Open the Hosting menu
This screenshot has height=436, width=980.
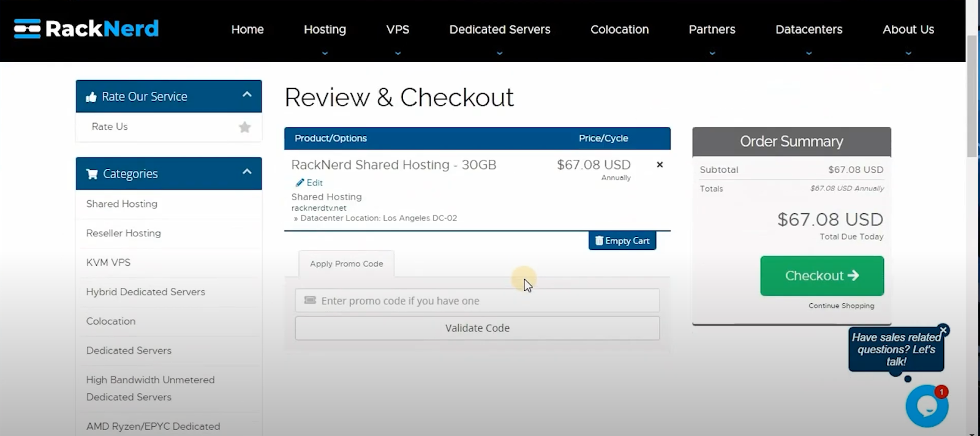[325, 29]
